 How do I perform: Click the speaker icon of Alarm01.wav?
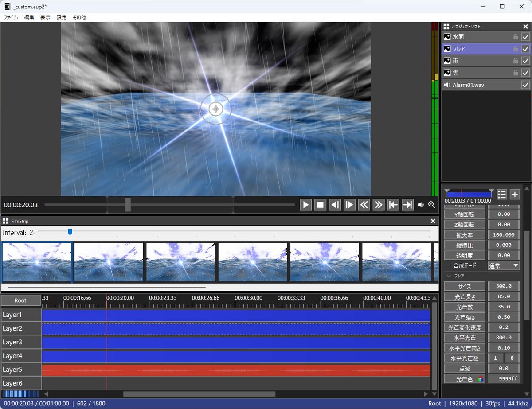point(447,85)
